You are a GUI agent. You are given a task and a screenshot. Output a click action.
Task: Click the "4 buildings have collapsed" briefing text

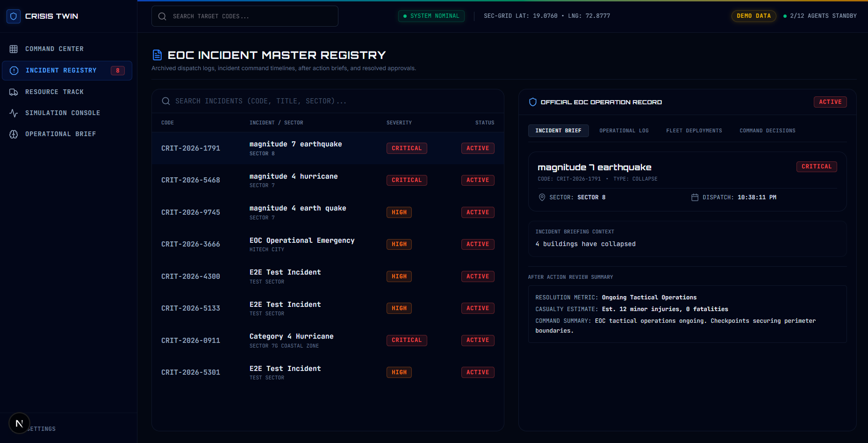tap(585, 244)
